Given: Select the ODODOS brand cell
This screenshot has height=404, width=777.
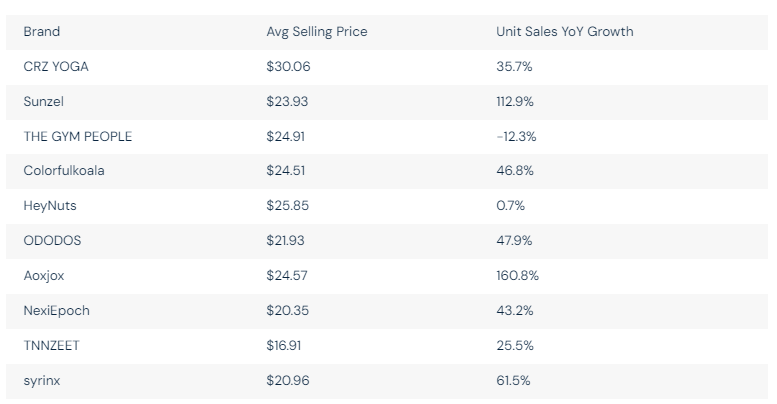Looking at the screenshot, I should [x=53, y=240].
